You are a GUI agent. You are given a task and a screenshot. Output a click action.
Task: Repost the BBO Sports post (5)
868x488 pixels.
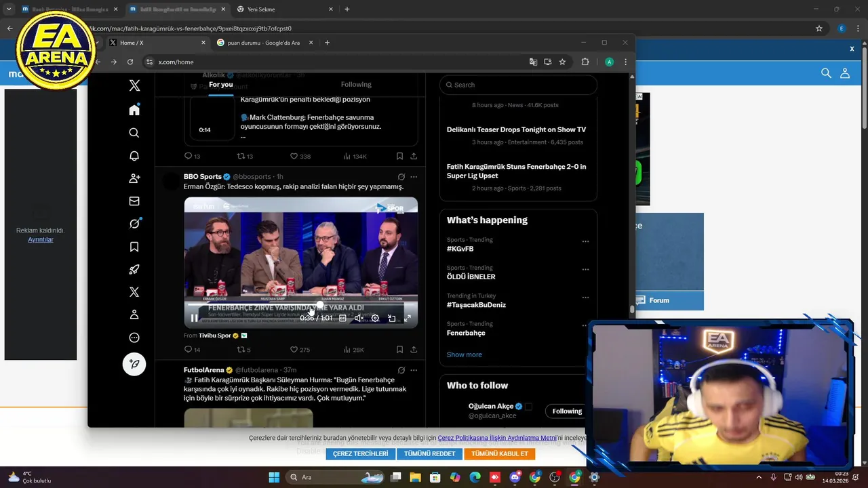(243, 350)
